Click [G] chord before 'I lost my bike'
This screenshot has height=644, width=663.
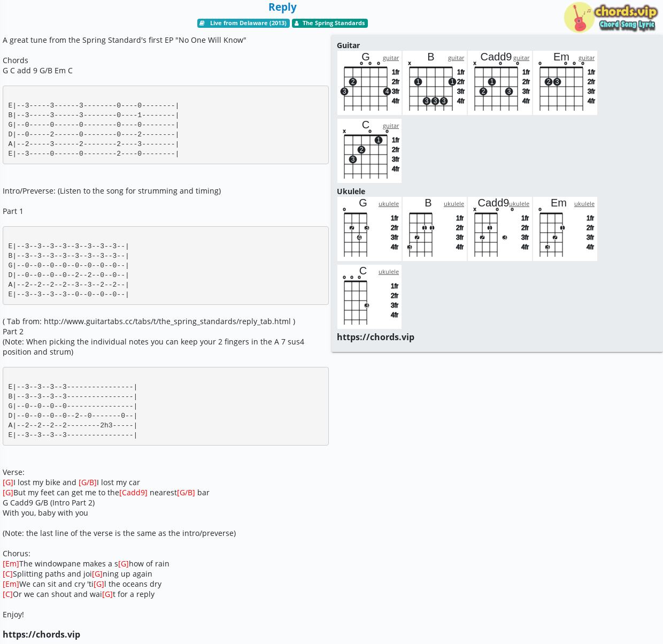pyautogui.click(x=8, y=482)
